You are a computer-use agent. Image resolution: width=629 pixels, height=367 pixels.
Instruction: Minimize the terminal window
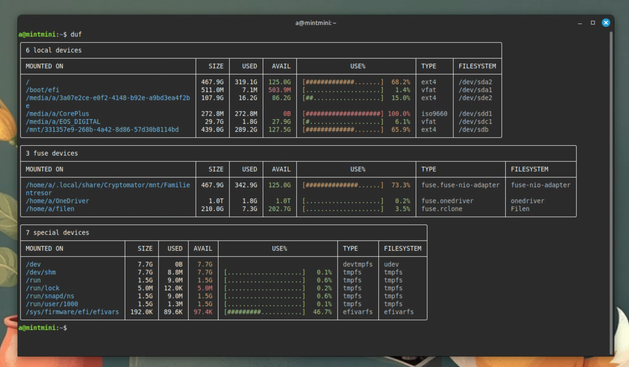click(580, 23)
